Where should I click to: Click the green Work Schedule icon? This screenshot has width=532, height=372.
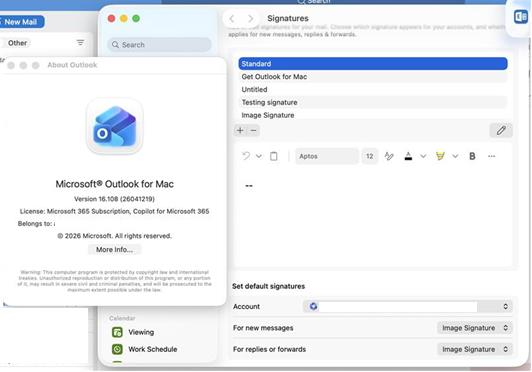coord(117,349)
